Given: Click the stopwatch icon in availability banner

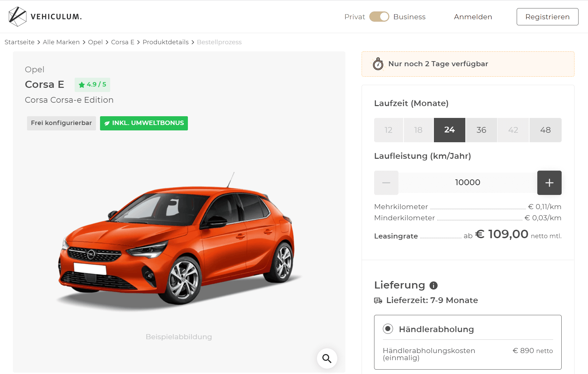Looking at the screenshot, I should pos(378,64).
